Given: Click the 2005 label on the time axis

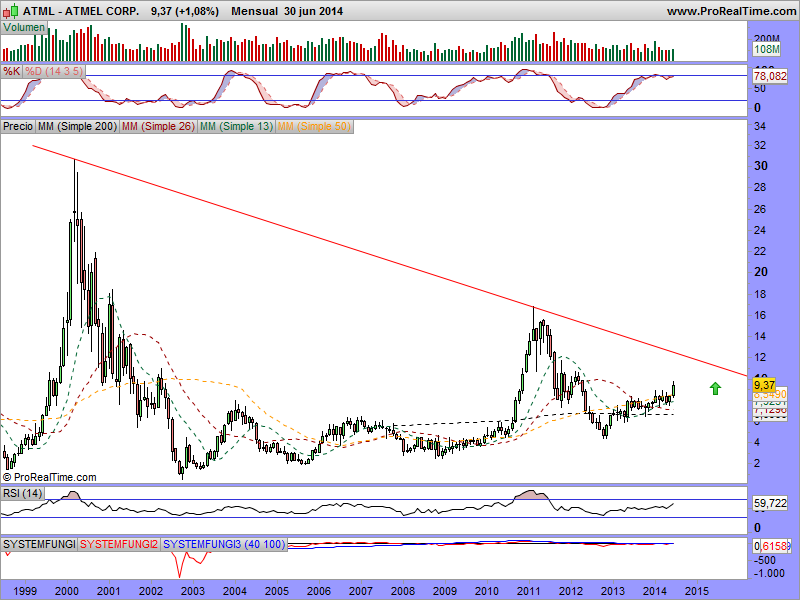Looking at the screenshot, I should pyautogui.click(x=277, y=591).
